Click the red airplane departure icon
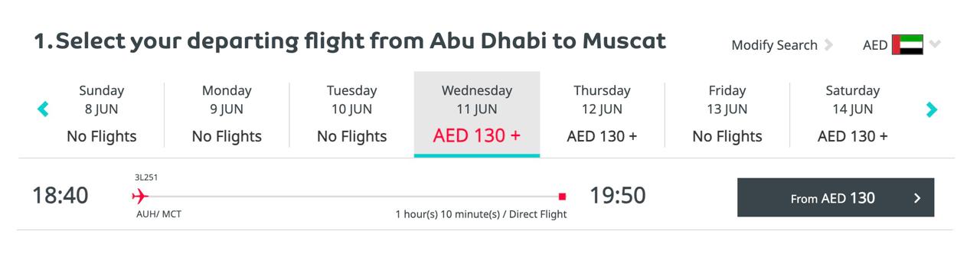 pyautogui.click(x=139, y=197)
